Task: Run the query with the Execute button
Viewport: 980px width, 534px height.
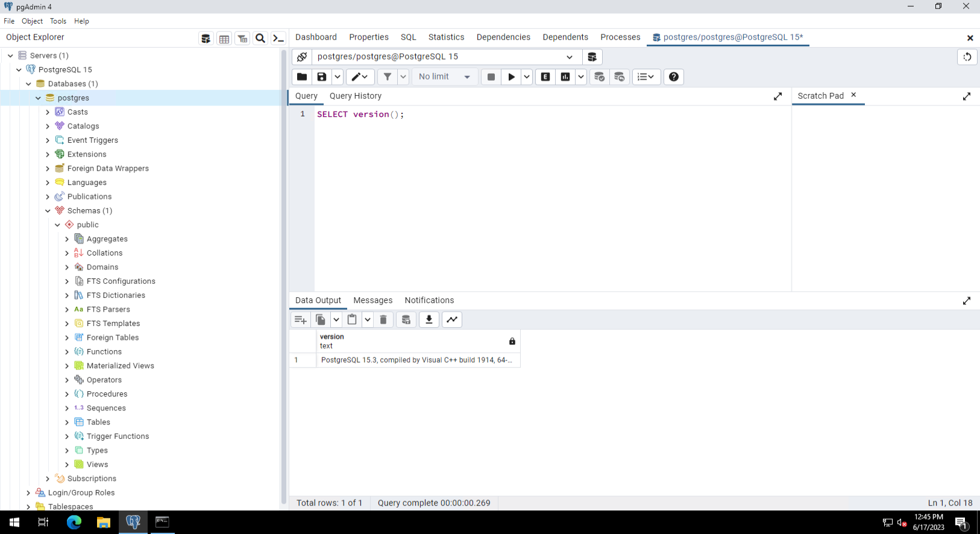Action: pos(511,77)
